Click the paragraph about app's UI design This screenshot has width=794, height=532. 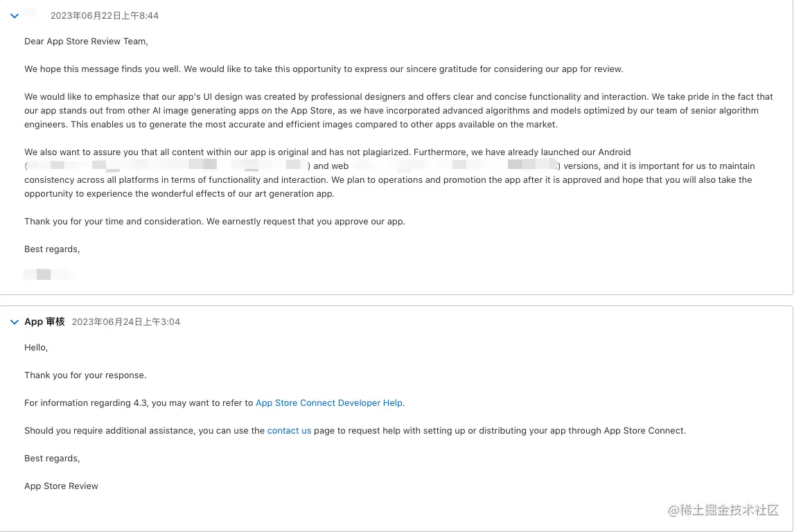pyautogui.click(x=398, y=110)
